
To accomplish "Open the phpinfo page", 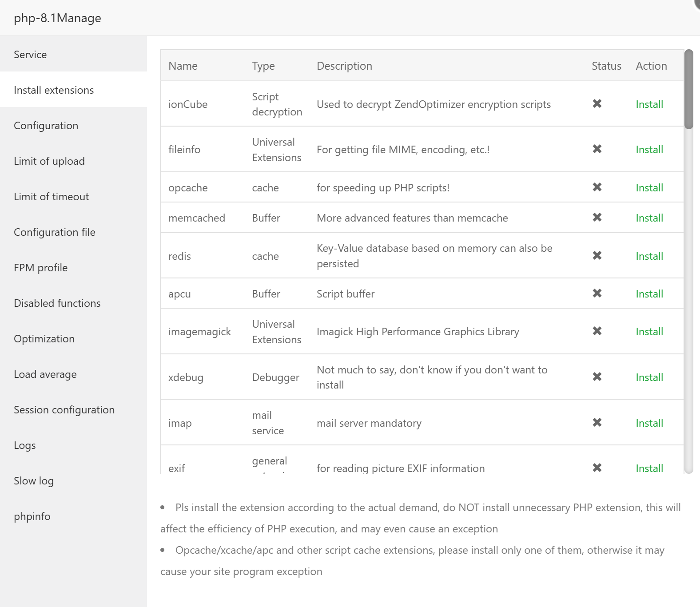I will tap(32, 516).
